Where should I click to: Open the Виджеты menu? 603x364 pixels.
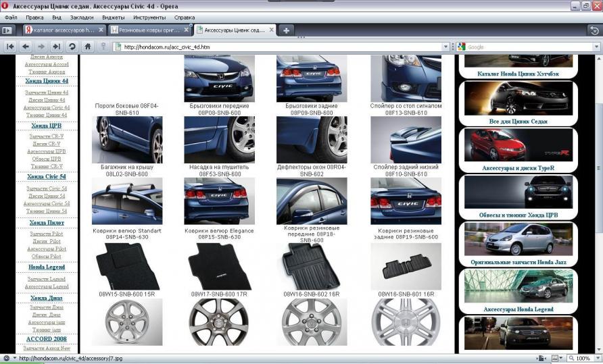[114, 18]
